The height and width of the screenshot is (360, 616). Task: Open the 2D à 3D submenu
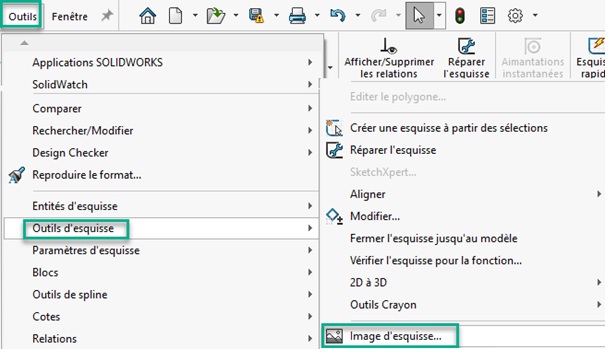(464, 282)
